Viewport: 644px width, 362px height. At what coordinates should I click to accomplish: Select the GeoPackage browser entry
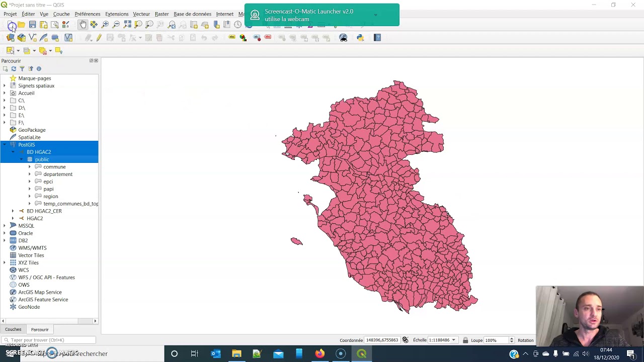[x=32, y=130]
